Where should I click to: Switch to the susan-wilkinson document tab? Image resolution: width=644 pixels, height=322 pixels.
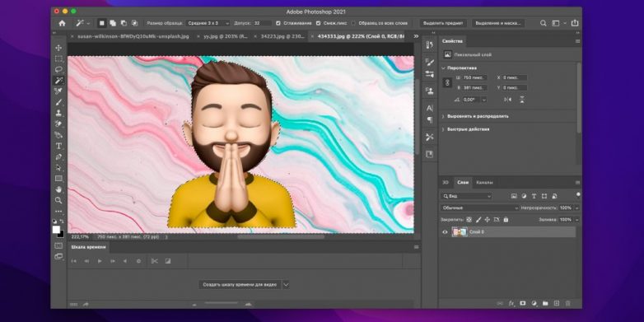click(x=133, y=36)
